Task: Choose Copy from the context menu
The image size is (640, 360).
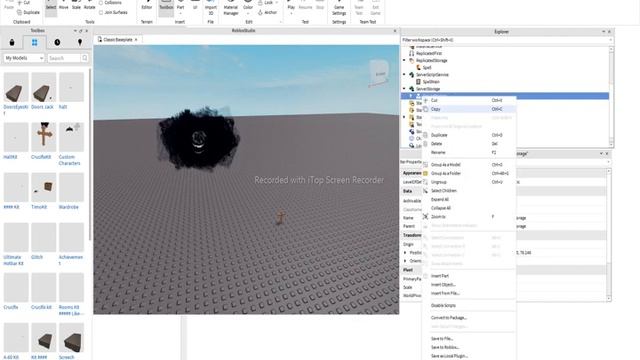Action: pos(469,109)
